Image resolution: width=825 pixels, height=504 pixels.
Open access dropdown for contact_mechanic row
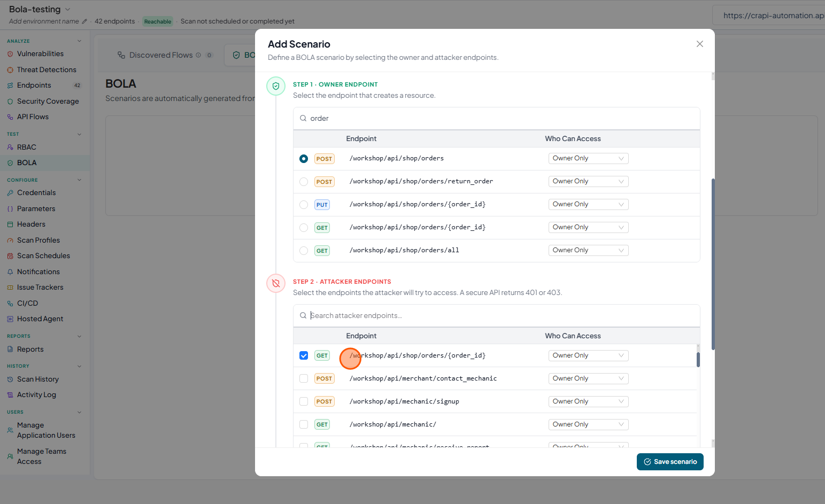(588, 379)
